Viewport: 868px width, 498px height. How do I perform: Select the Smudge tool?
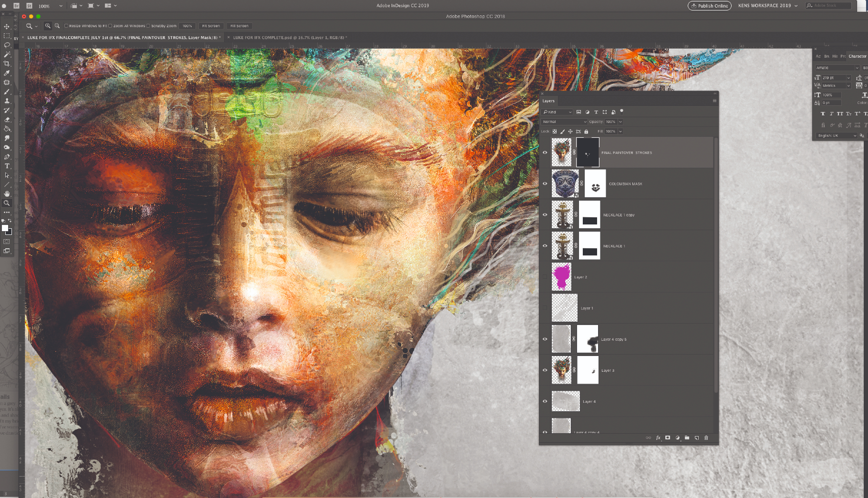[x=7, y=138]
